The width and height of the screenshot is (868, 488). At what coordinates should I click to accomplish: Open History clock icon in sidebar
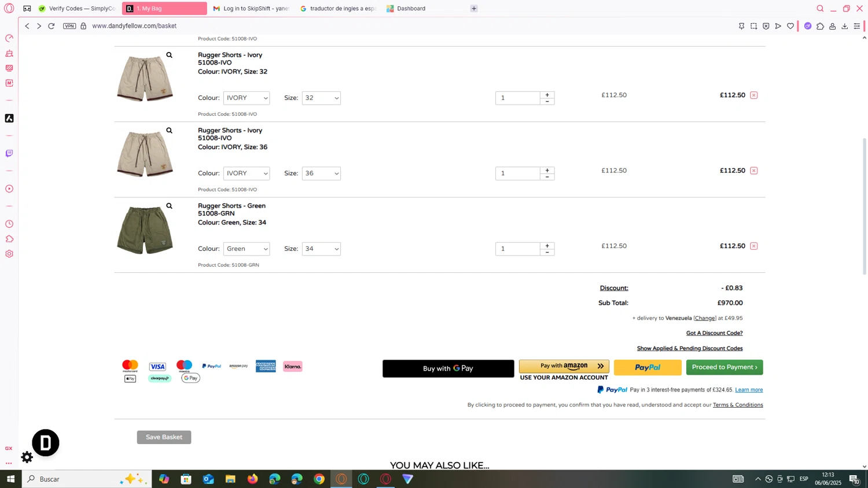point(9,224)
